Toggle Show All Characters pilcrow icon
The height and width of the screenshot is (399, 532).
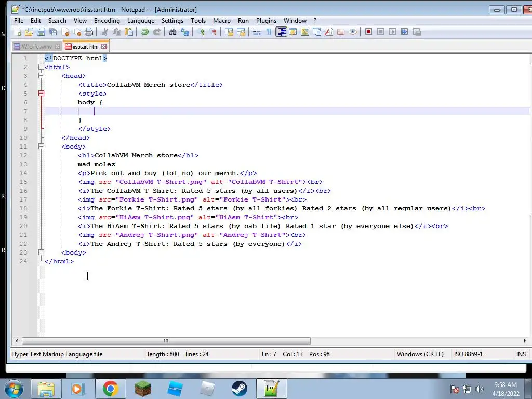click(269, 32)
